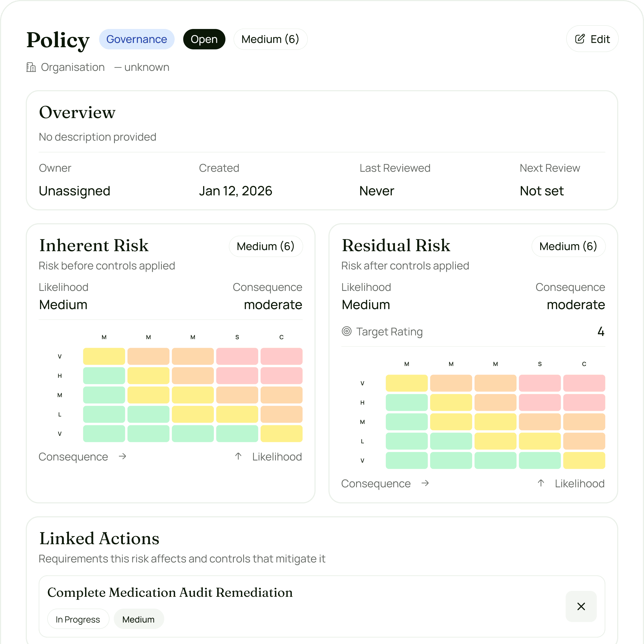The width and height of the screenshot is (644, 644).
Task: Click the yellow top-left cell in the Inherent Risk matrix
Action: pos(104,356)
